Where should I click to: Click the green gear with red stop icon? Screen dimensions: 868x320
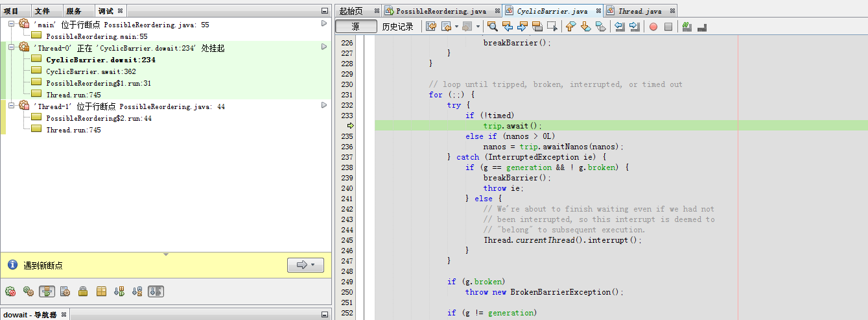point(10,291)
